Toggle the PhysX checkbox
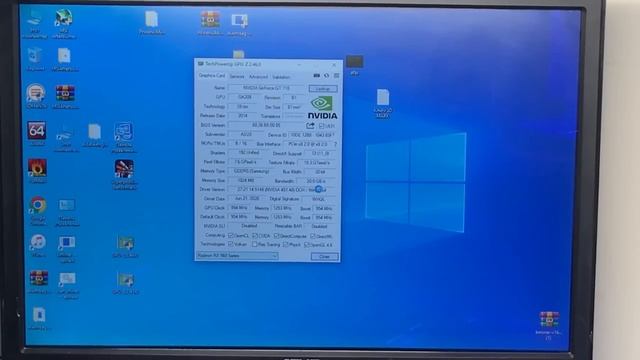Viewport: 640px width, 360px height. coord(285,244)
